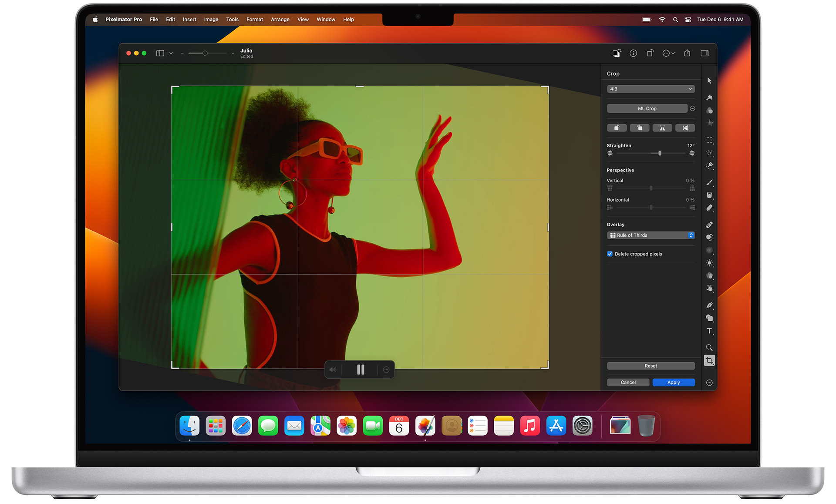
Task: Open the Arrange menu in the menu bar
Action: (x=280, y=19)
